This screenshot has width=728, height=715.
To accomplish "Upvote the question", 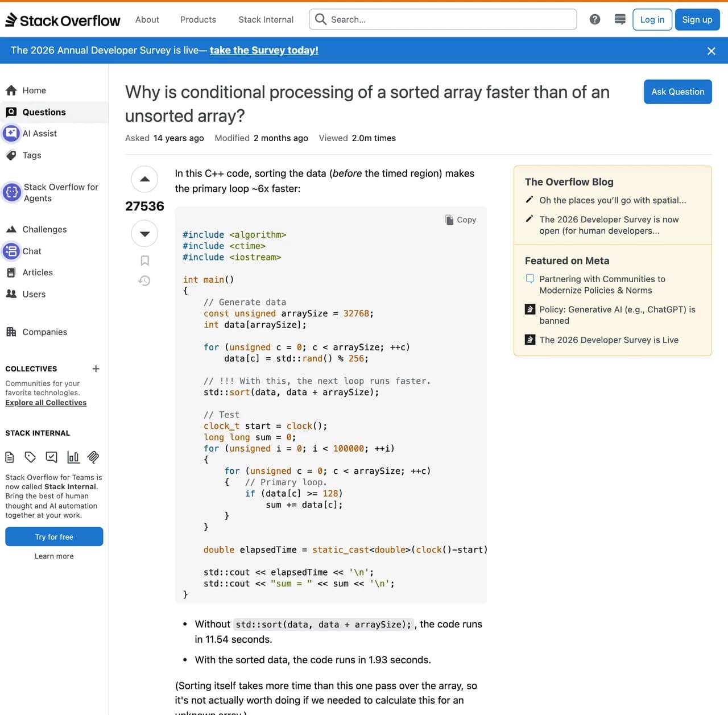I will pyautogui.click(x=144, y=179).
